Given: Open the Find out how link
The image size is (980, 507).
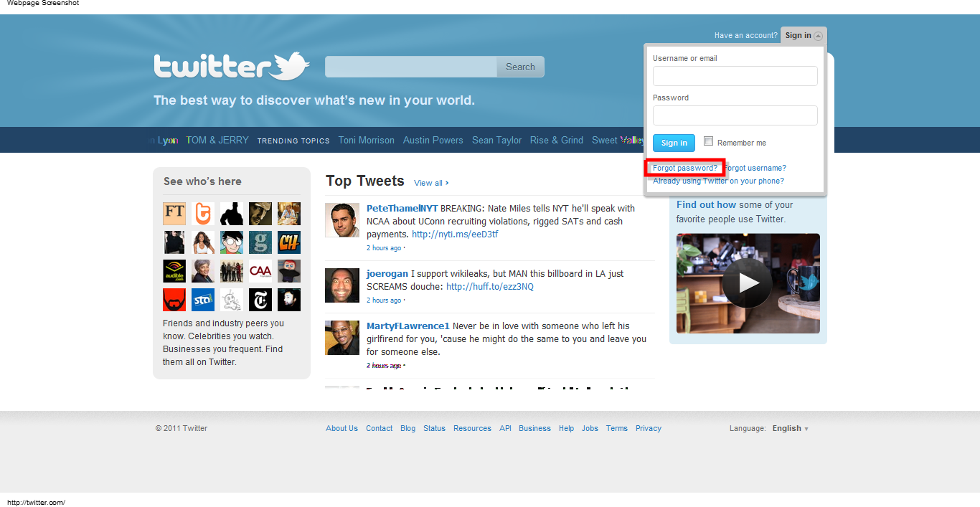Looking at the screenshot, I should [707, 204].
